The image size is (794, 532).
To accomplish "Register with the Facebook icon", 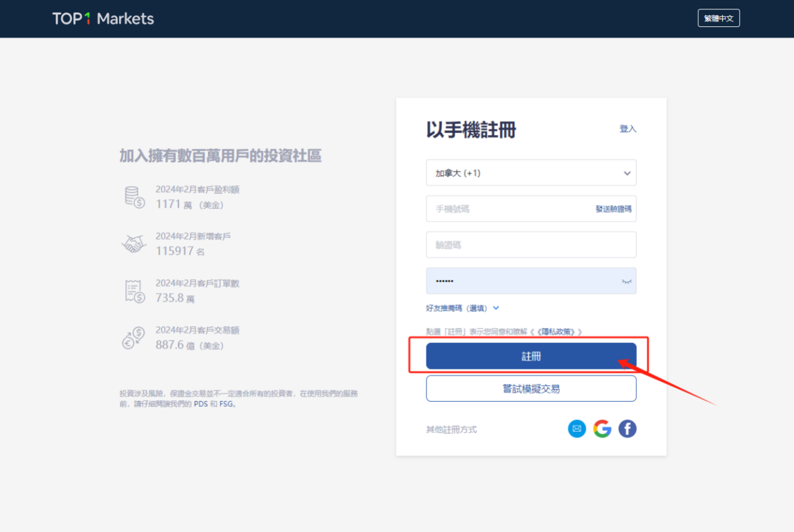I will point(627,429).
